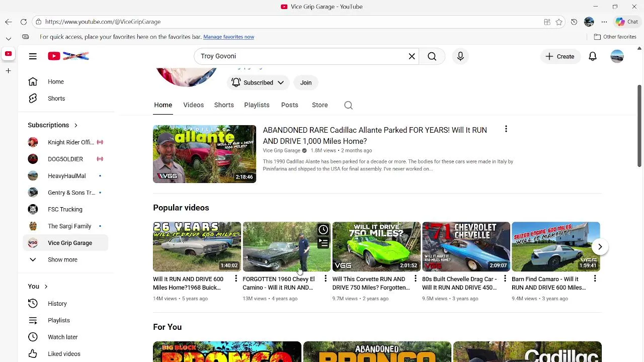Reload the page in browser

[x=24, y=22]
